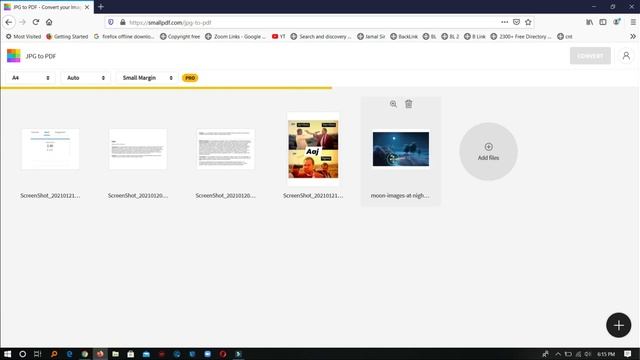Open the Search and discovery bookmark
Image resolution: width=640 pixels, height=360 pixels.
321,36
